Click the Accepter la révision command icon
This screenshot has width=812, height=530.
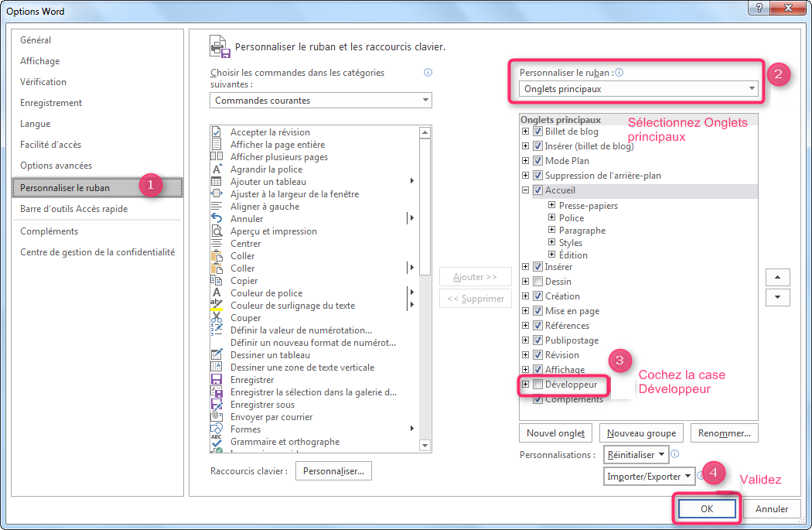coord(217,132)
